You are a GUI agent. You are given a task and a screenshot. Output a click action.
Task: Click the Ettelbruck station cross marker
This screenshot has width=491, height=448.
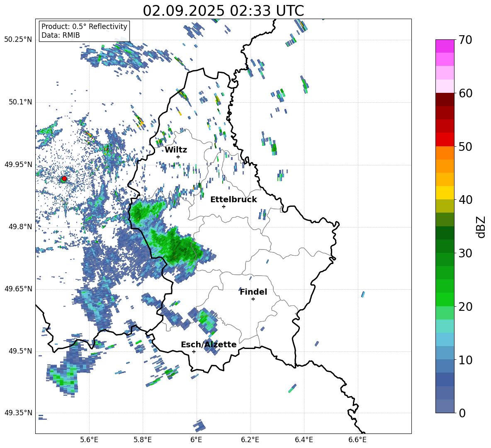(224, 206)
